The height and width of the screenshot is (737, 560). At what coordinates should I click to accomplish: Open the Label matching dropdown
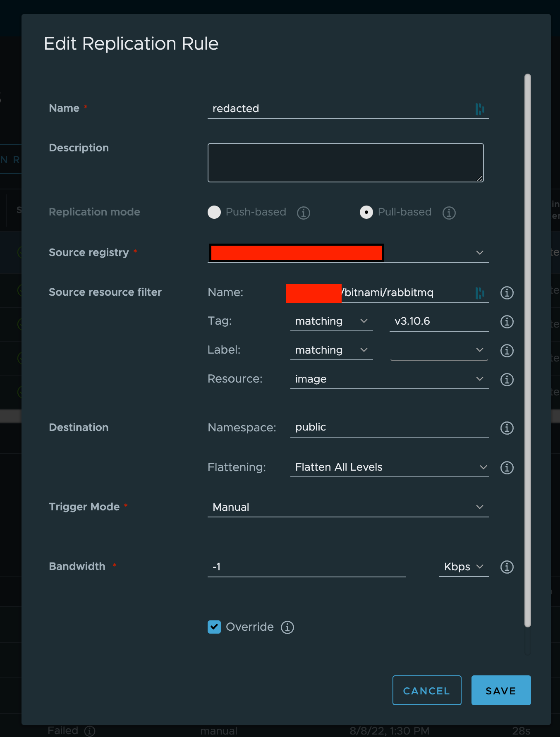click(332, 350)
